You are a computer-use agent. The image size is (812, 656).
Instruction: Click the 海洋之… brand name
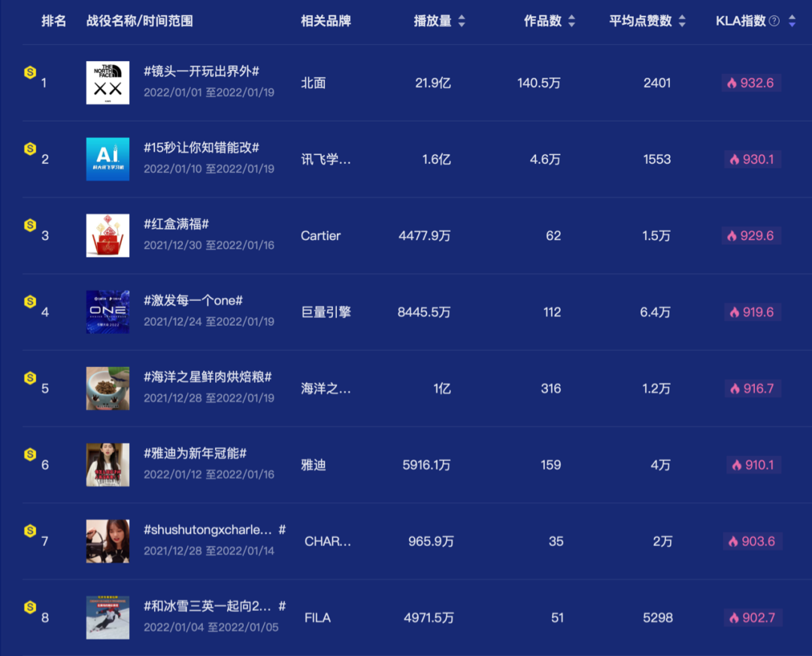(326, 389)
